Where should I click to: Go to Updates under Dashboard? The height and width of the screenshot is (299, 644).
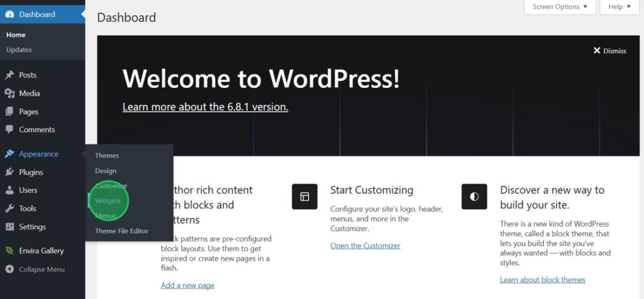pos(19,50)
